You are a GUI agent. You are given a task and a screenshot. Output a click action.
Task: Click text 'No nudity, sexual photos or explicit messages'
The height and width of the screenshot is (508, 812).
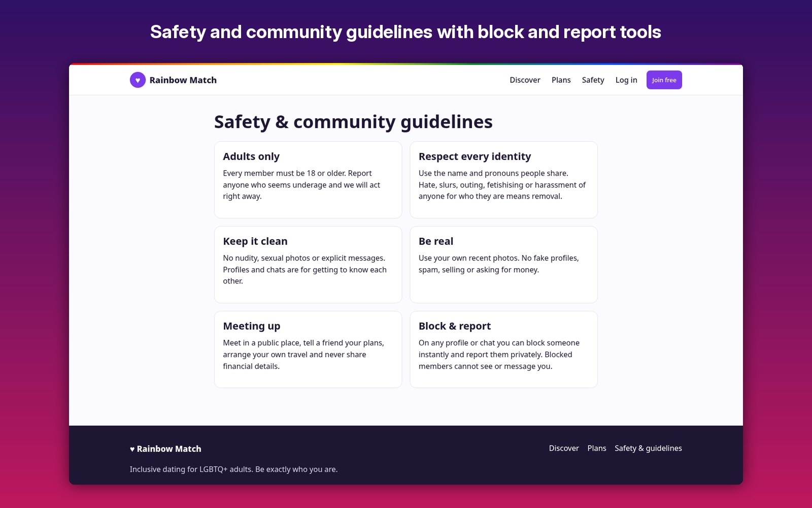tap(303, 258)
